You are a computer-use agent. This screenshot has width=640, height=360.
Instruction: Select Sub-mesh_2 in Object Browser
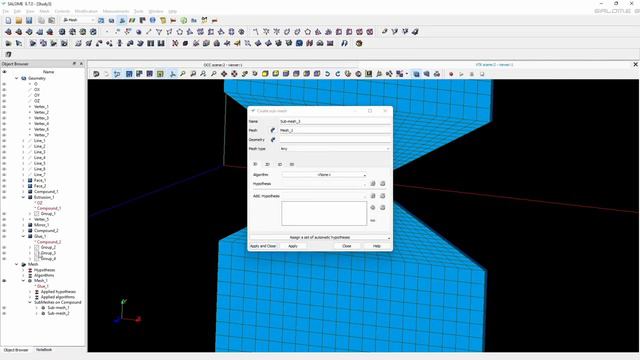(x=58, y=313)
